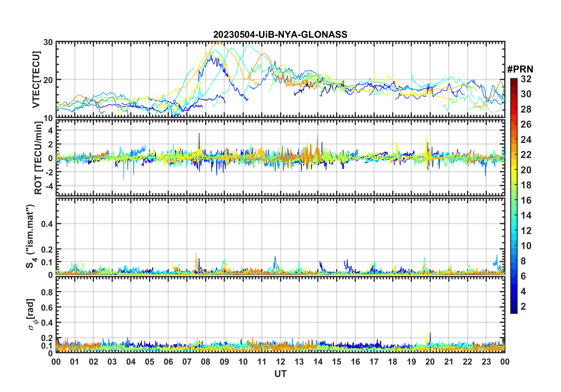
Task: Click UT axis hour label 01
Action: pyautogui.click(x=75, y=362)
